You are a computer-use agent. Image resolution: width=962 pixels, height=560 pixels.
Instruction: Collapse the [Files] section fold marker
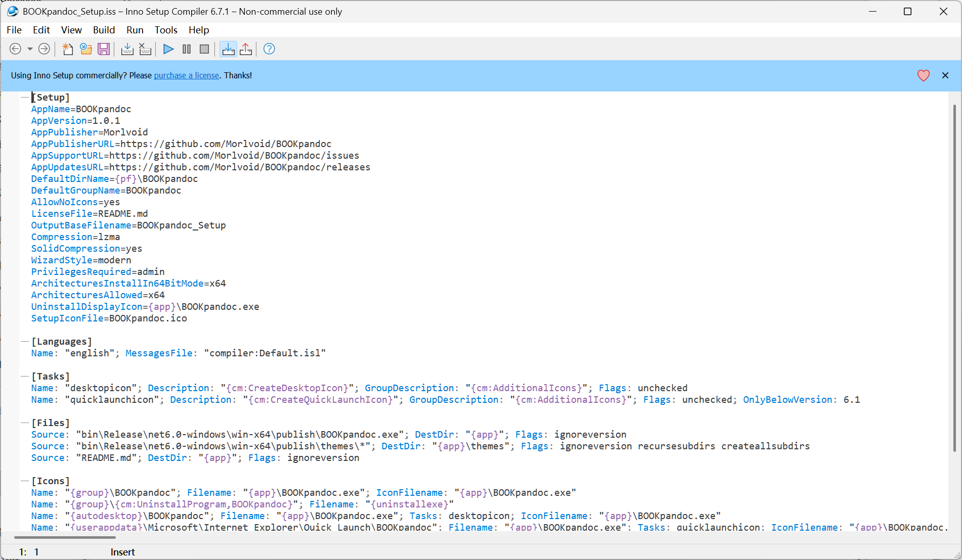tap(24, 423)
